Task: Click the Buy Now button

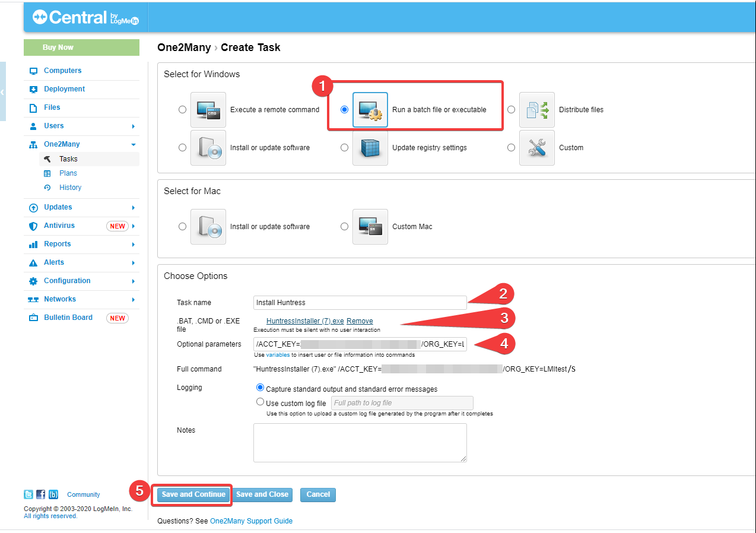Action: click(81, 47)
